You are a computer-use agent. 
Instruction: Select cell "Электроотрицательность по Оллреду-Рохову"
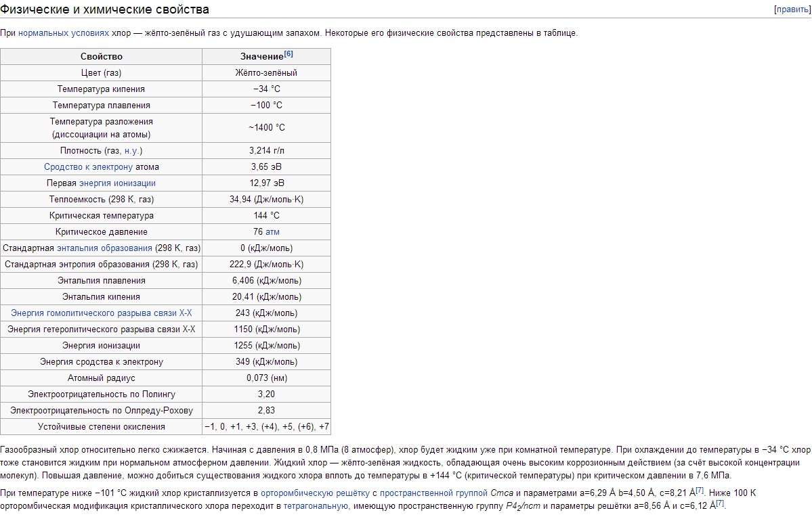coord(101,410)
